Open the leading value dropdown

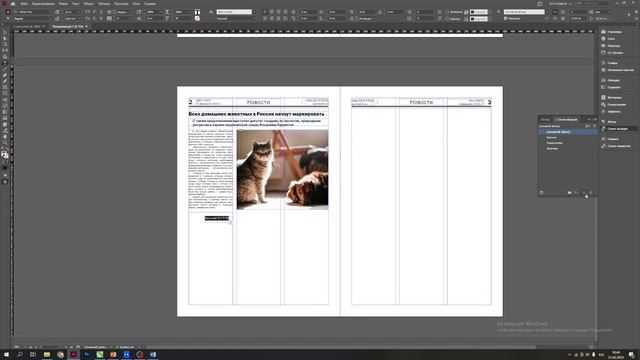coord(81,18)
